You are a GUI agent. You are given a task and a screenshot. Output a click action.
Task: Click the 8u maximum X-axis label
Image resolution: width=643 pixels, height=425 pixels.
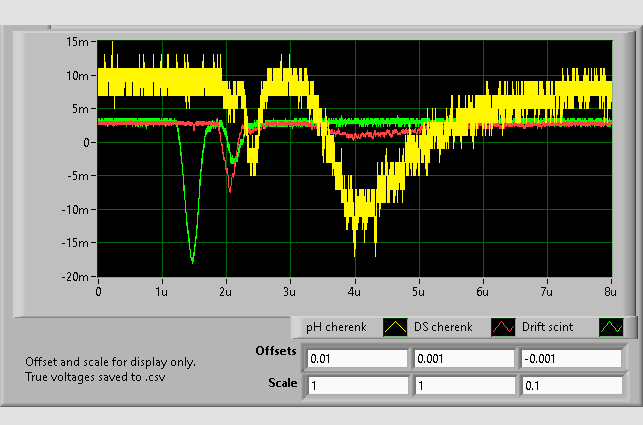point(609,290)
